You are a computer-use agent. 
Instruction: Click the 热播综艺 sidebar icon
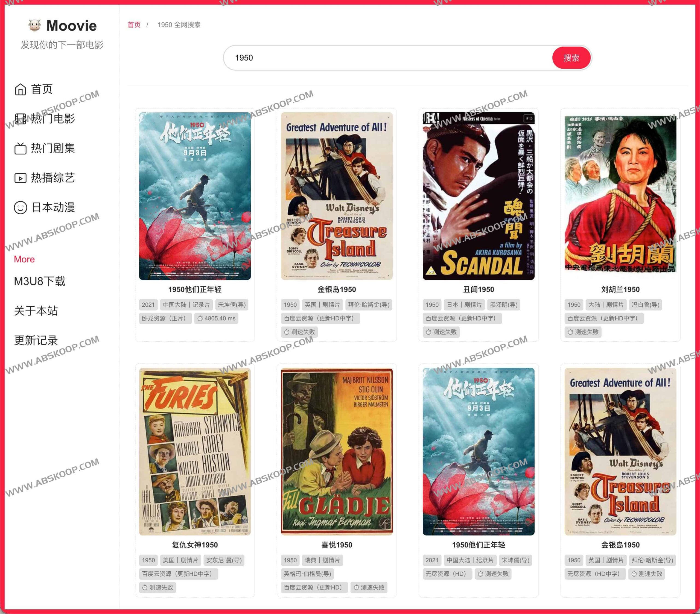(x=21, y=178)
